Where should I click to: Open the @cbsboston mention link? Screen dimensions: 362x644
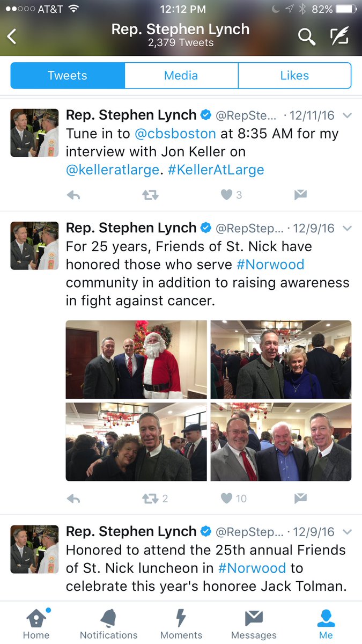175,134
